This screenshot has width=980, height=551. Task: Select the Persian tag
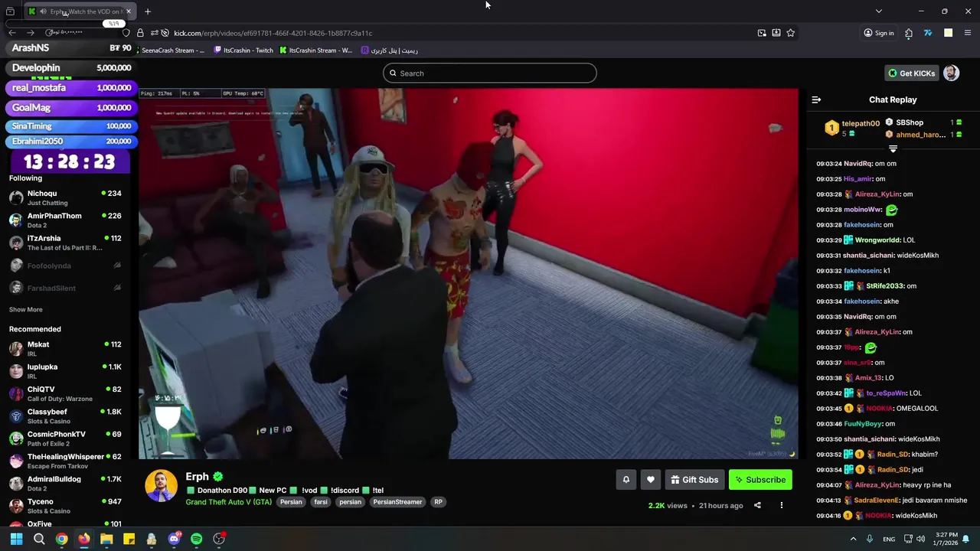(291, 502)
